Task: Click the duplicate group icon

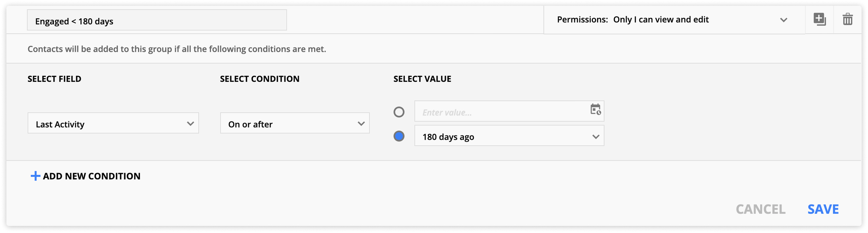Action: click(x=819, y=19)
